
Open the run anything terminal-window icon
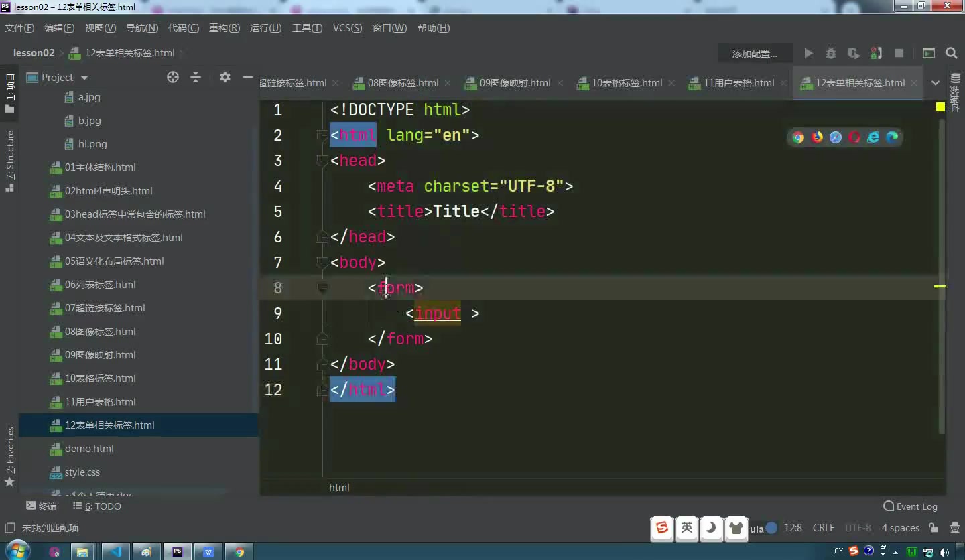coord(929,53)
